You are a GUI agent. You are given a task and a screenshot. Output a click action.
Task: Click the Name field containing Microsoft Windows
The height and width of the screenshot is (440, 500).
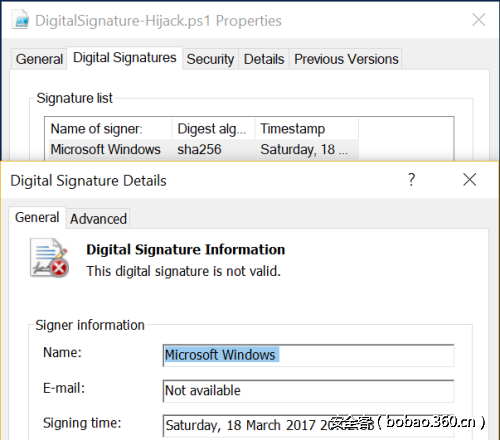308,355
